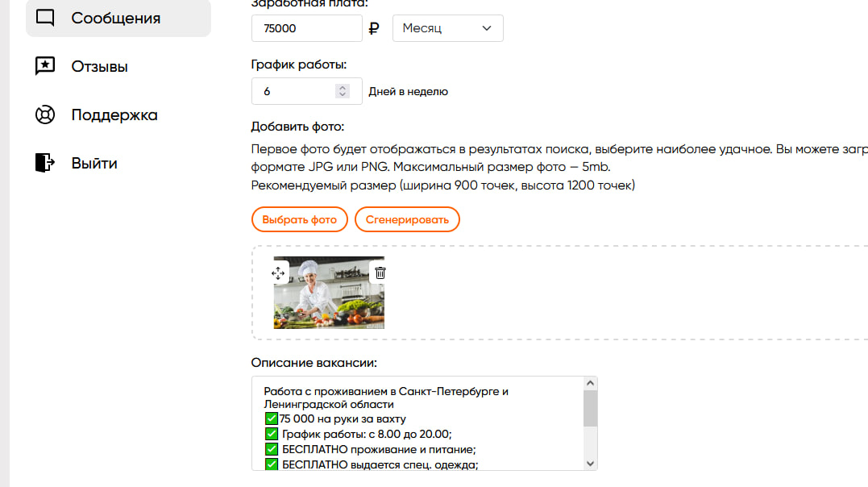Edit the days per week field showing 6
This screenshot has width=868, height=487.
click(307, 91)
